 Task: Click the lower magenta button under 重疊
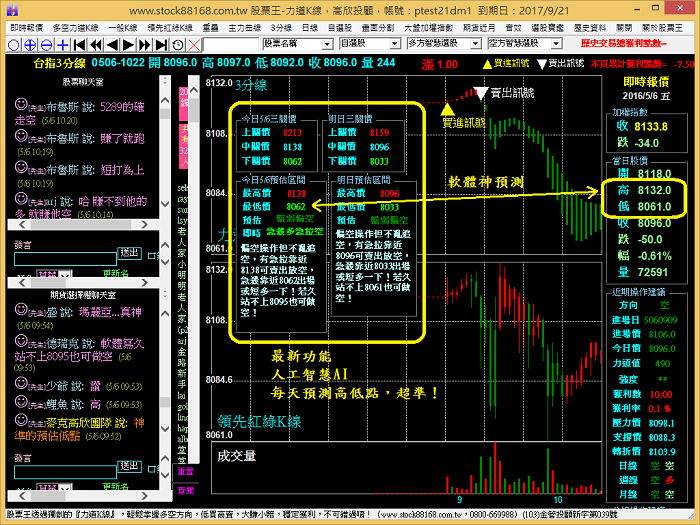[186, 490]
